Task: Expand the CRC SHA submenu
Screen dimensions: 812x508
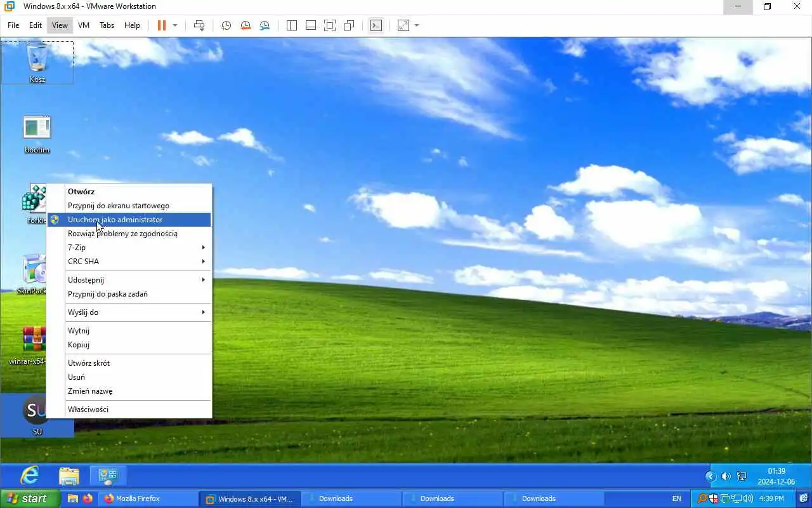Action: pyautogui.click(x=129, y=262)
